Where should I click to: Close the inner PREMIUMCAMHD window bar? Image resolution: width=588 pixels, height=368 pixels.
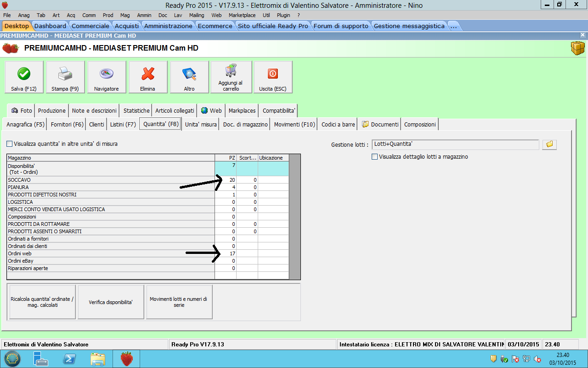[583, 35]
